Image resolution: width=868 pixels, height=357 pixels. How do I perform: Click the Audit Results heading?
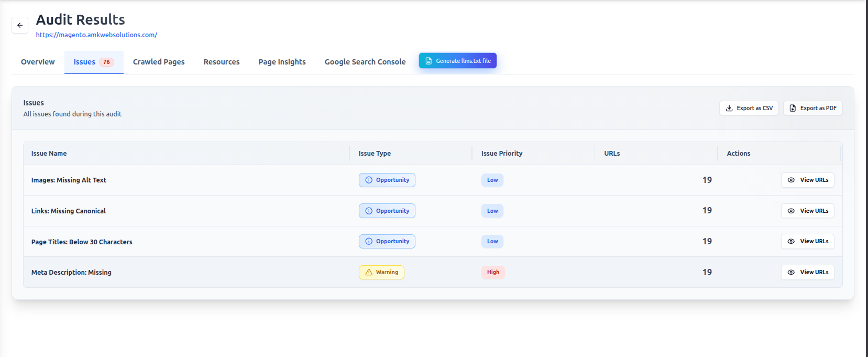80,19
